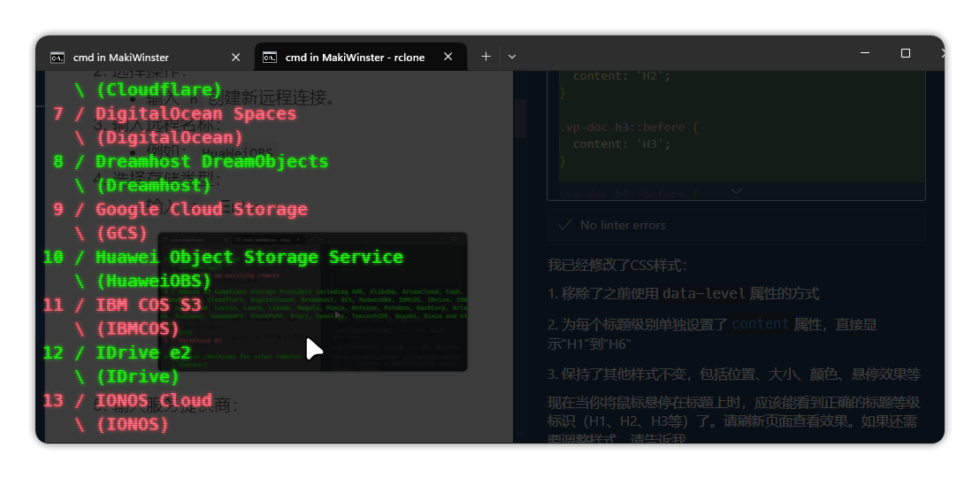Maximize the terminal window

(x=905, y=53)
